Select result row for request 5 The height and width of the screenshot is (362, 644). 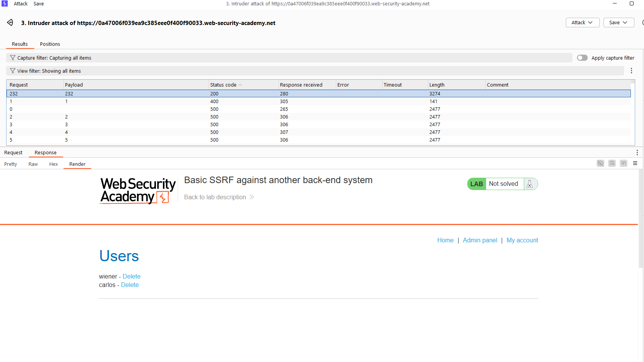pos(319,140)
